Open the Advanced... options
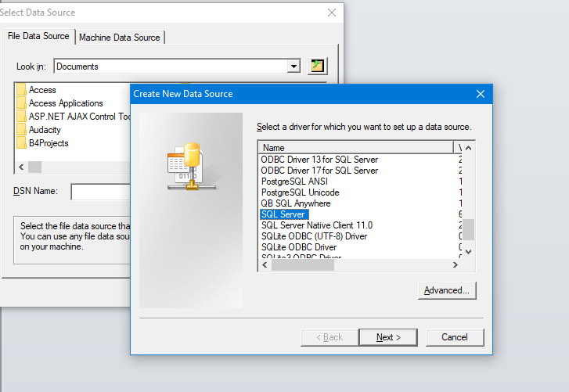This screenshot has width=569, height=392. 447,290
